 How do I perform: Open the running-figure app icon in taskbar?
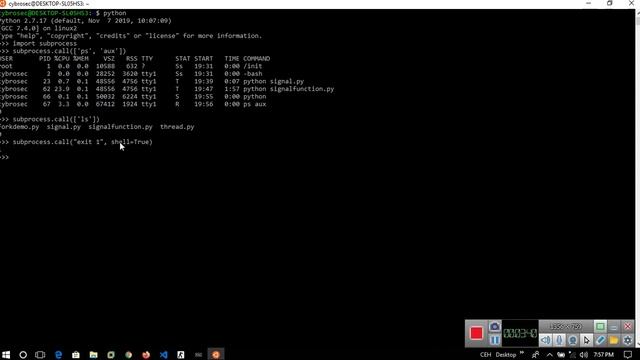[x=181, y=355]
